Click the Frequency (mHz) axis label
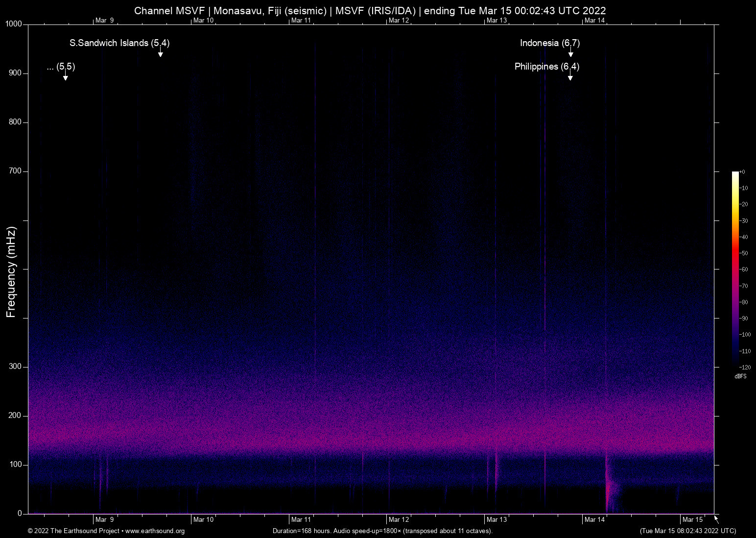The height and width of the screenshot is (538, 756). pos(11,272)
